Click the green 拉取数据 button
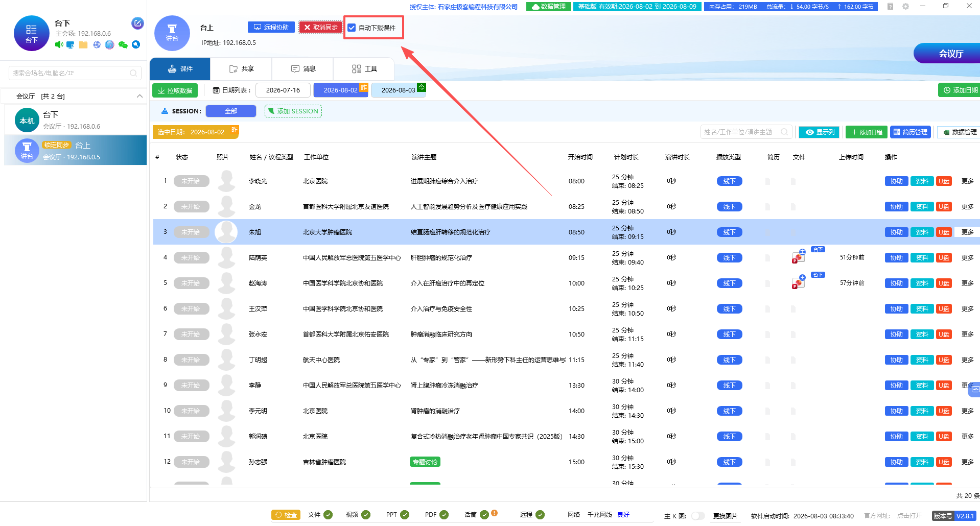The width and height of the screenshot is (980, 526). click(x=175, y=90)
